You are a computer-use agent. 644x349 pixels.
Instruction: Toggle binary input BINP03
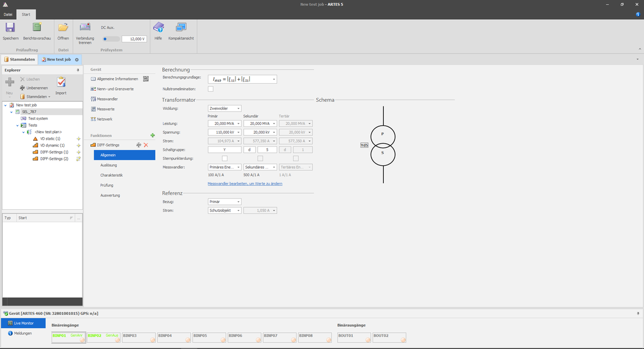[139, 337]
